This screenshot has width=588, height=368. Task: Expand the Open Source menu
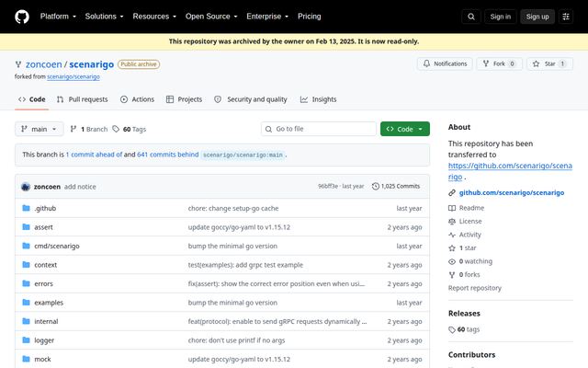[211, 17]
